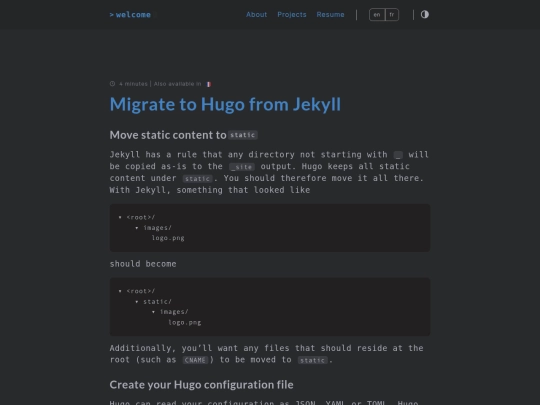Collapse the images folder in first tree
This screenshot has height=405, width=540.
(137, 228)
